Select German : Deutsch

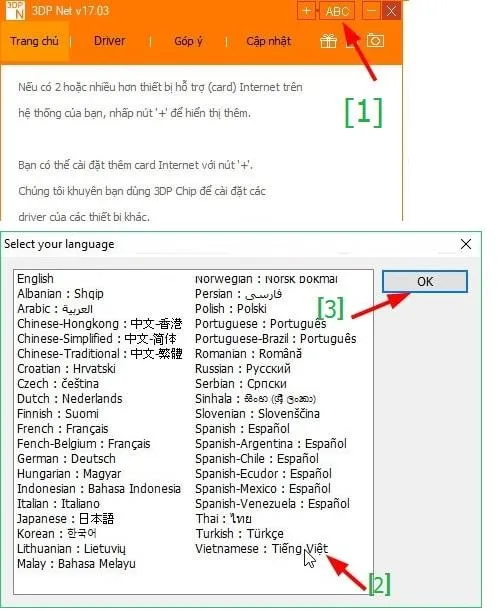[66, 459]
